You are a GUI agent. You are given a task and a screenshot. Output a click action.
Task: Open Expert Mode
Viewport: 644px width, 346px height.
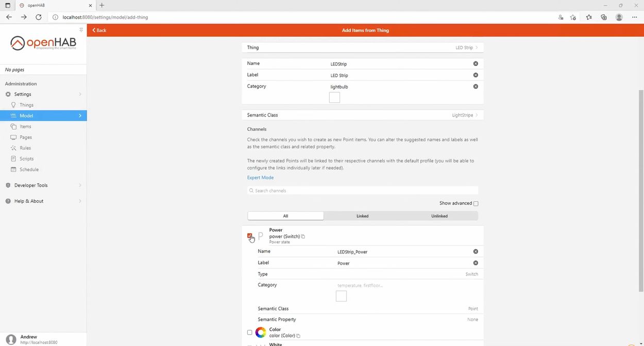260,177
